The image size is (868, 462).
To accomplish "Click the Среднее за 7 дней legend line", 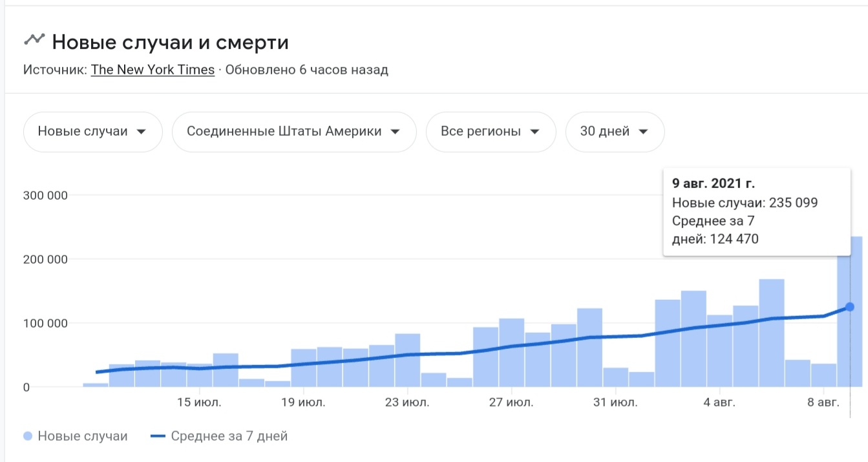I will point(159,436).
